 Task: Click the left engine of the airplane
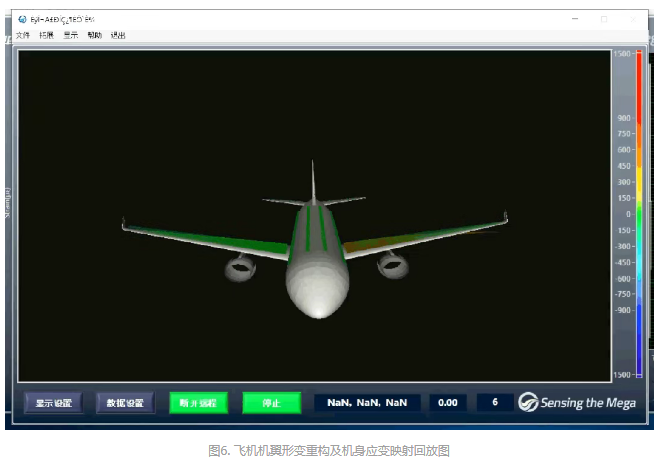tap(240, 267)
